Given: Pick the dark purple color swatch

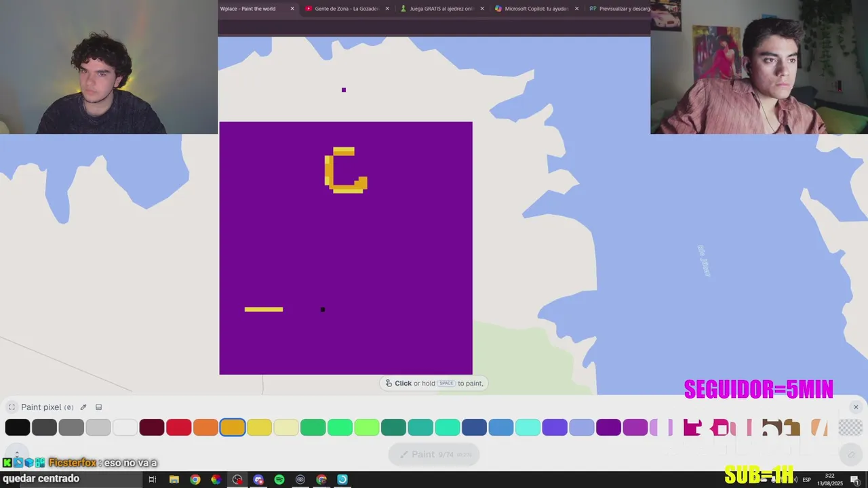Looking at the screenshot, I should 608,427.
